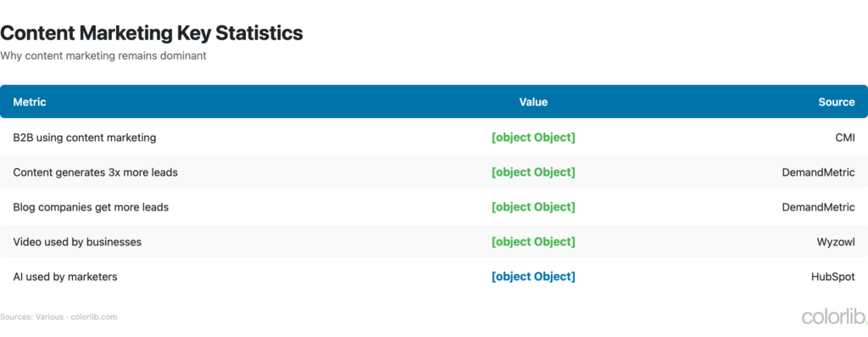This screenshot has width=868, height=337.
Task: Select Content generates 3x more leads row
Action: 434,172
